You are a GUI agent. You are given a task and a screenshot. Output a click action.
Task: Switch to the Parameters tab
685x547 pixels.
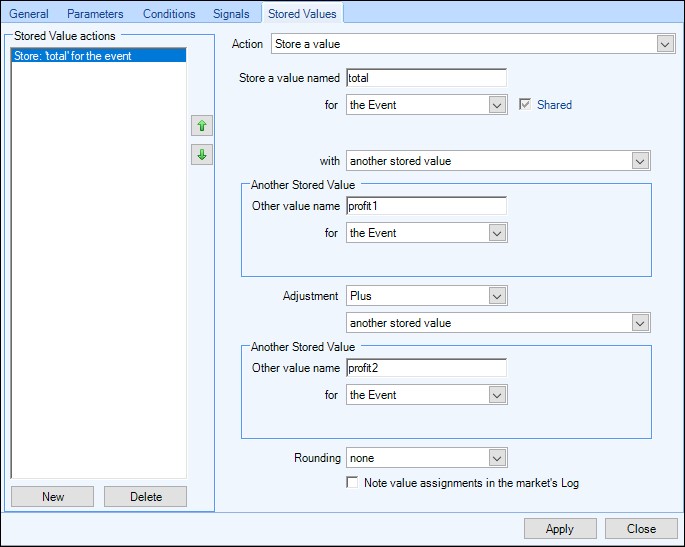tap(95, 14)
